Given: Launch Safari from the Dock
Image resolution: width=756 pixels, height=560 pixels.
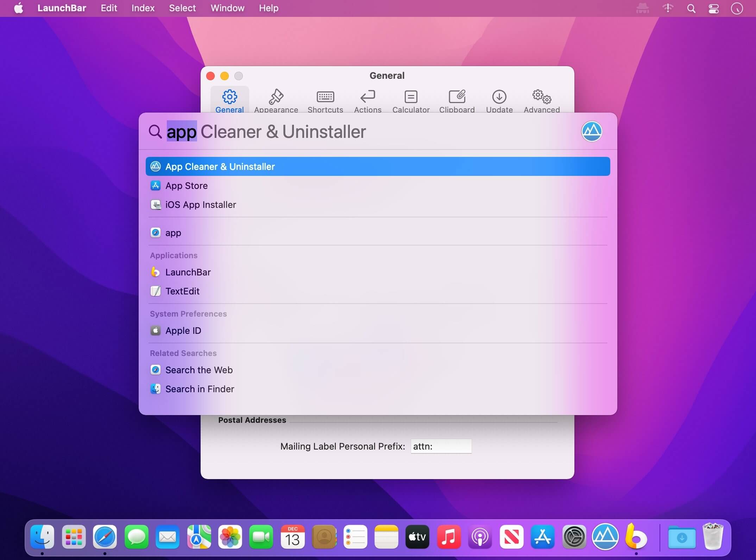Looking at the screenshot, I should (x=105, y=537).
